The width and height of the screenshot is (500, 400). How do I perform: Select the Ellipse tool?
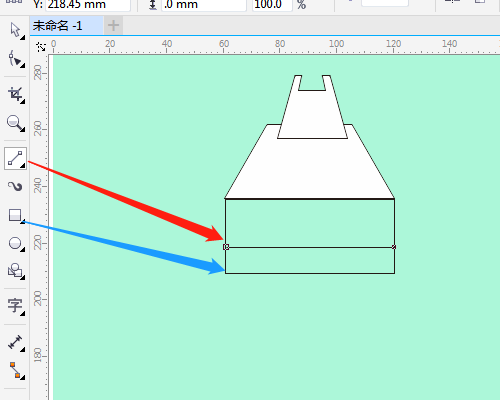(x=15, y=244)
